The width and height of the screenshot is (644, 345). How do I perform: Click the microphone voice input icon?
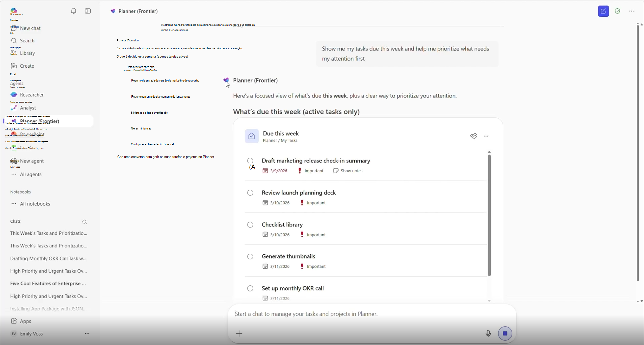click(488, 334)
